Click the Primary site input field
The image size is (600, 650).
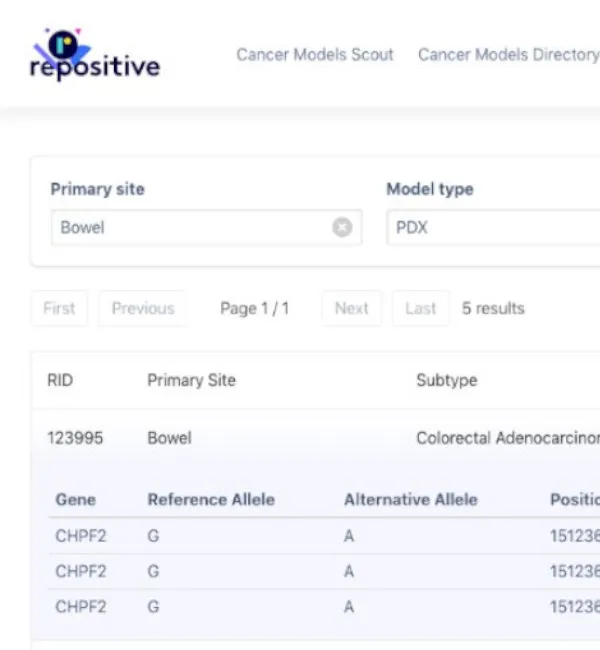click(x=190, y=228)
